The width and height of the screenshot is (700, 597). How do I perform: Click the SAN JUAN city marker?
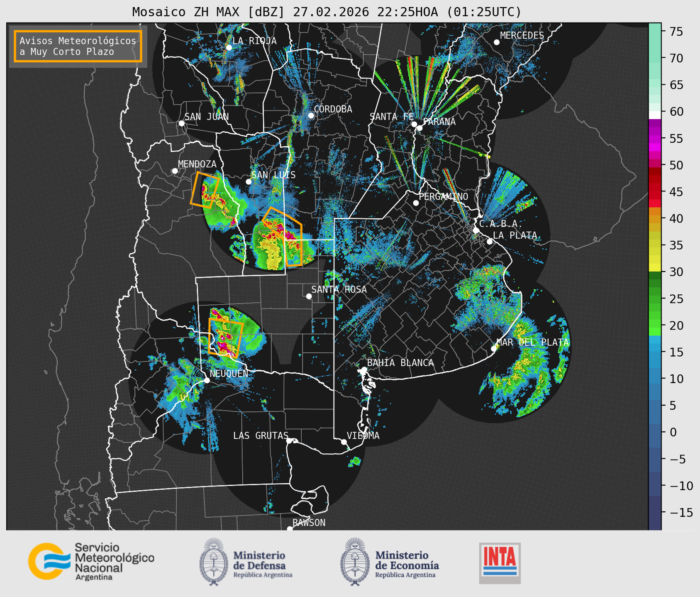click(181, 123)
